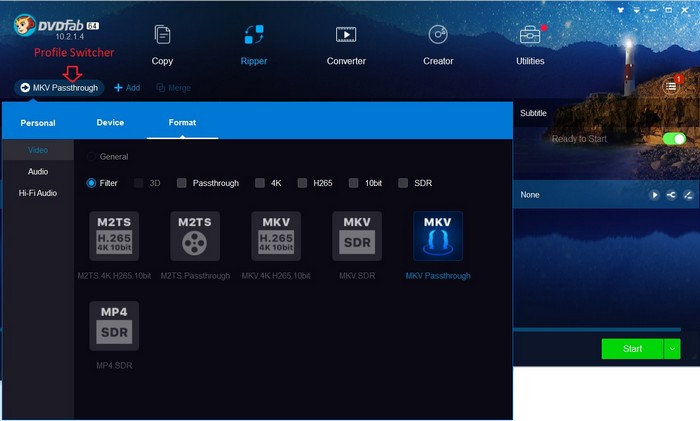
Task: Select the Filter radio button
Action: click(x=91, y=183)
